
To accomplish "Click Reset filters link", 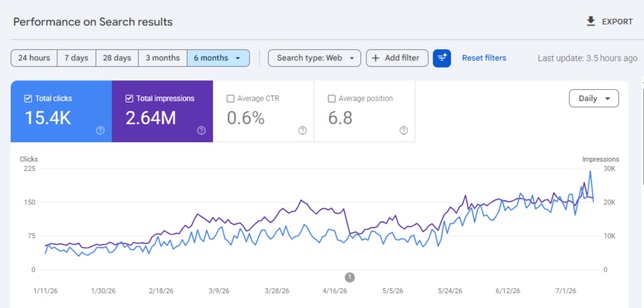I will coord(484,58).
